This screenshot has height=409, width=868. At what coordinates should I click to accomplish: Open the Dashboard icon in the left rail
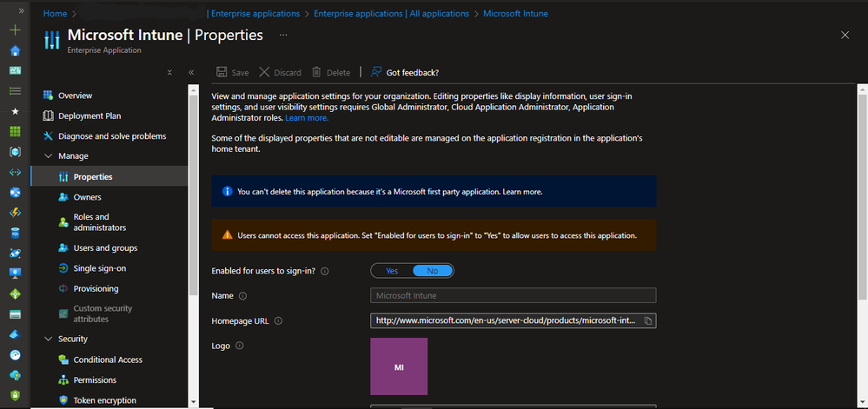pyautogui.click(x=15, y=70)
